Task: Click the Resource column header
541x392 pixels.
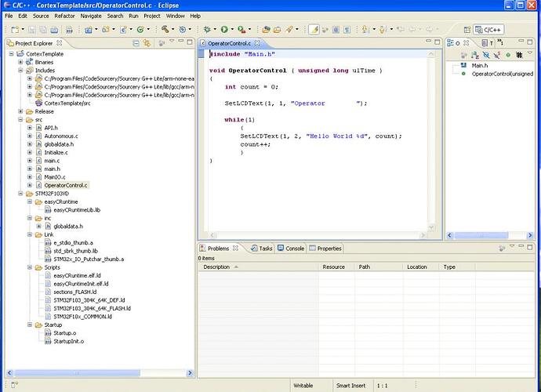Action: (x=336, y=267)
